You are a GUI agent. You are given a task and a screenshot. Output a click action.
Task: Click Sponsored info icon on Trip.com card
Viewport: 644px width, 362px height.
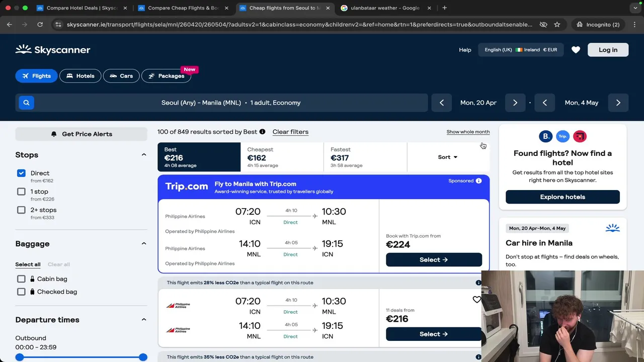pyautogui.click(x=478, y=181)
